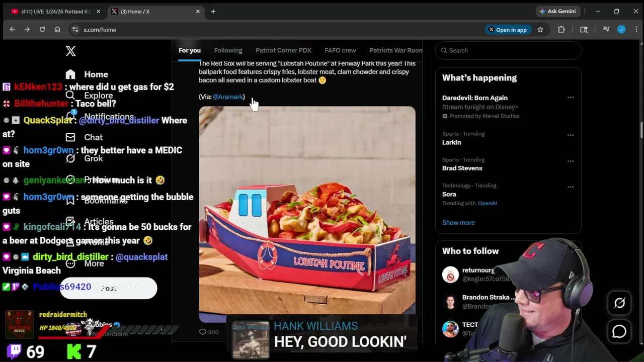Click the search magnifier icon
Viewport: 644px width, 362px height.
444,50
